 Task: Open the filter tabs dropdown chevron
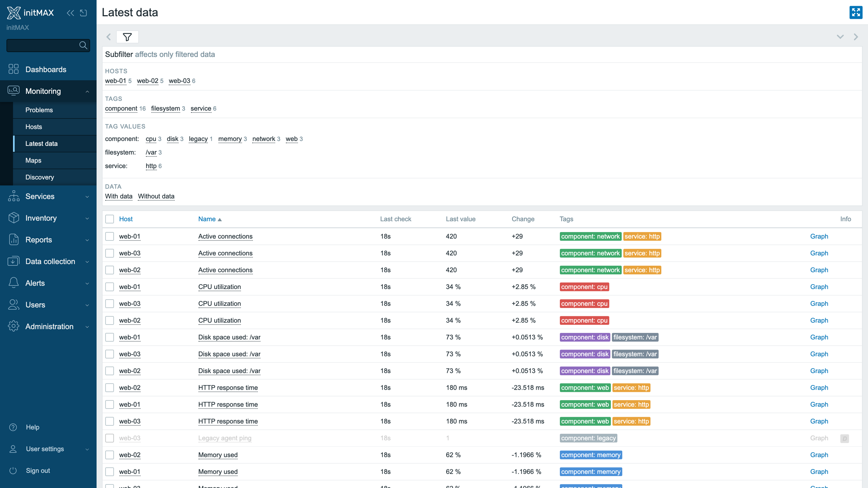pyautogui.click(x=840, y=37)
